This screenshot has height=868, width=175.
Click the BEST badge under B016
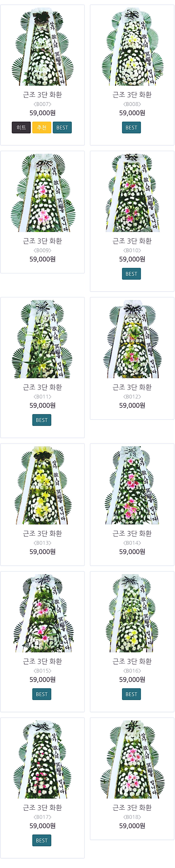131,694
